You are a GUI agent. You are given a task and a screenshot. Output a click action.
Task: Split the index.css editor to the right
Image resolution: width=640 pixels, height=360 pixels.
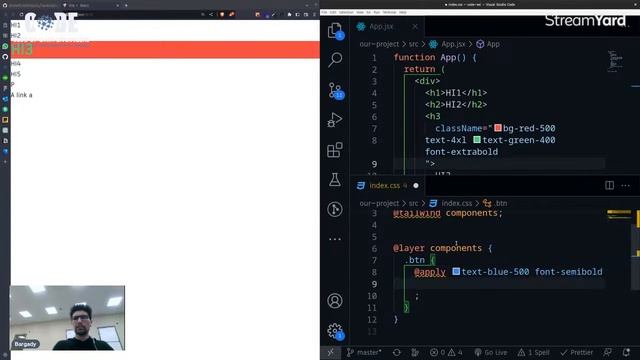point(609,185)
